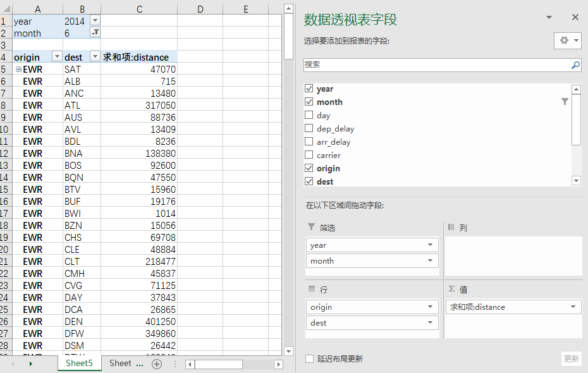Collapse the EWR group in pivot table

[x=18, y=70]
